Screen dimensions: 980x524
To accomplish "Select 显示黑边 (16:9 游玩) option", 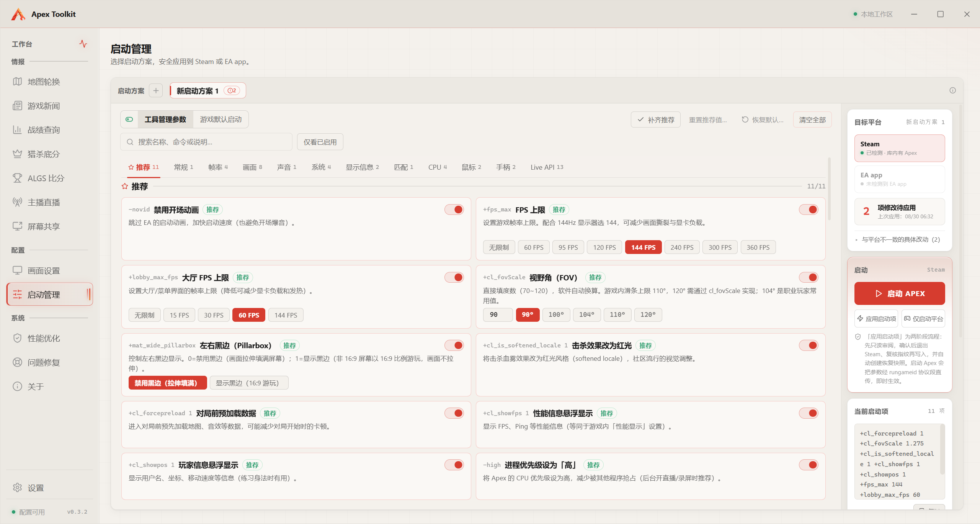I will point(249,383).
